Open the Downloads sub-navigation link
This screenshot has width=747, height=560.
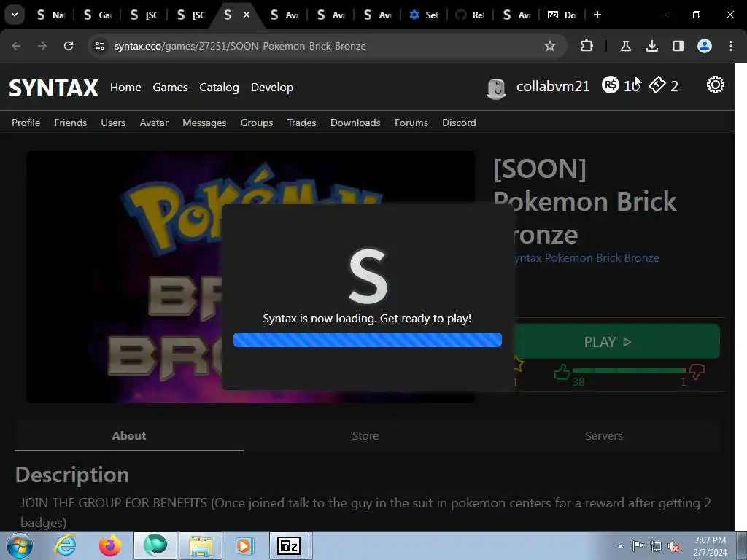point(355,122)
